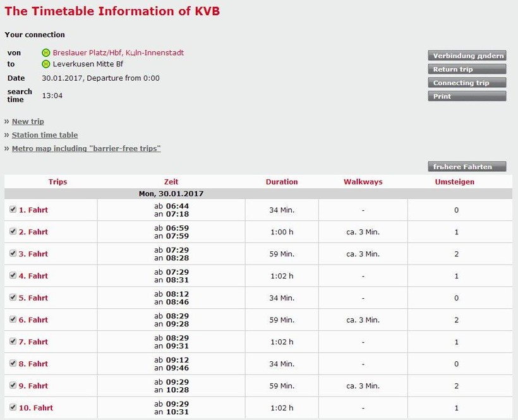Uncheck the 9. Fahrt checkbox
Viewport: 518px width, 420px height.
[x=13, y=385]
